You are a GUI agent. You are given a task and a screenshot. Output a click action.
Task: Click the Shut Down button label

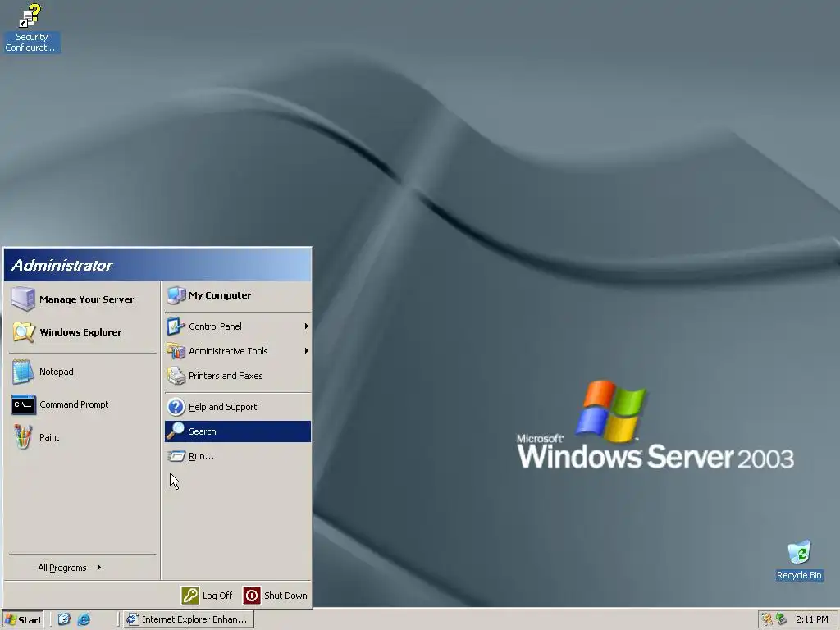pos(285,596)
